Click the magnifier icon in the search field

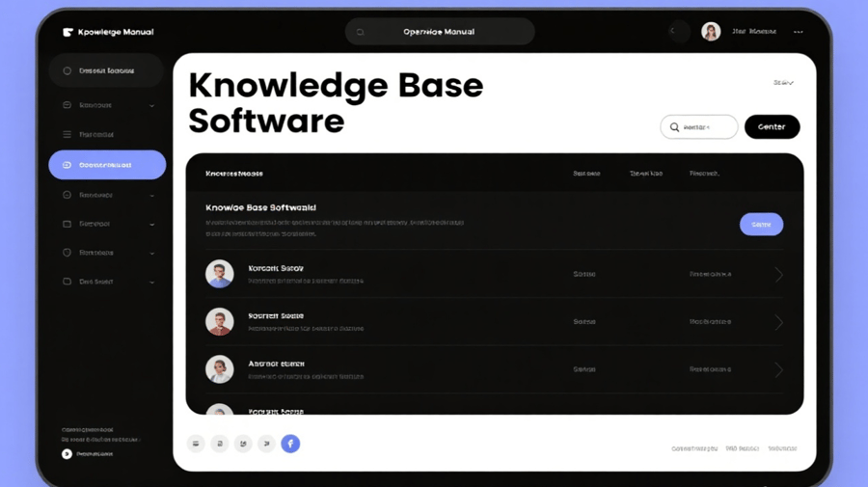(674, 127)
